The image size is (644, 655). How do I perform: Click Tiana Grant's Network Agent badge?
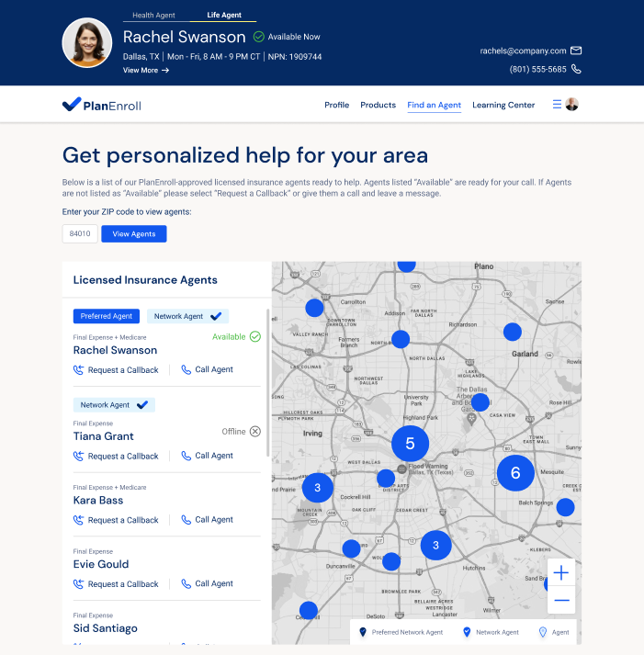pyautogui.click(x=114, y=405)
